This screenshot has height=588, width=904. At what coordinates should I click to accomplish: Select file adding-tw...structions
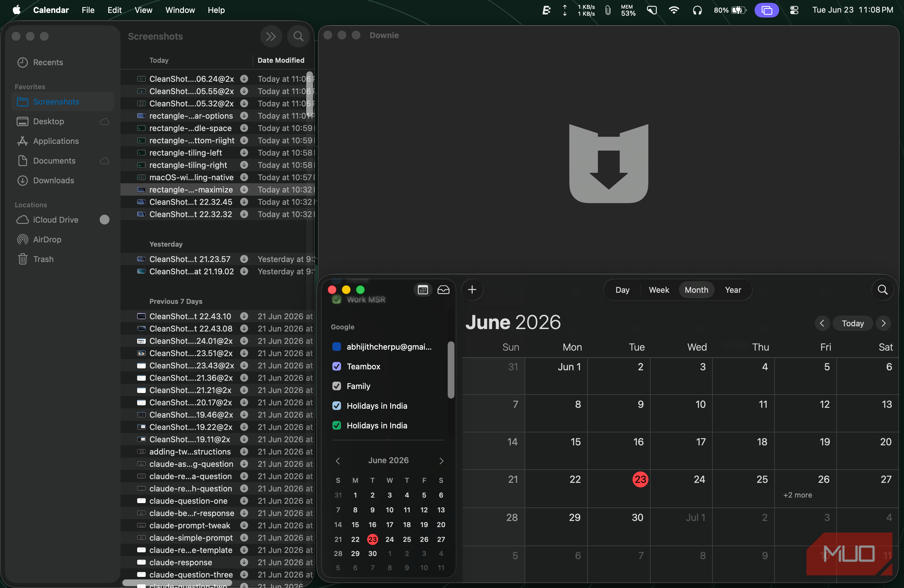217,452
